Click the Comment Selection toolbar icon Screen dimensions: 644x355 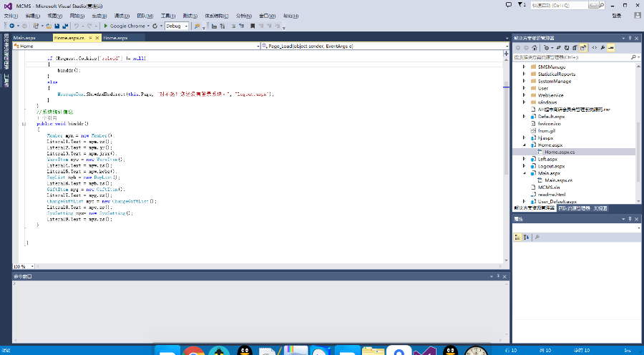[x=233, y=26]
